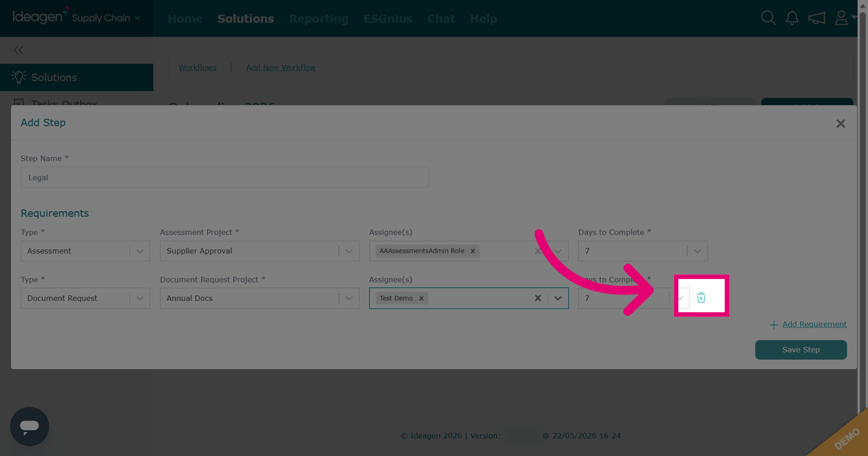Open the user profile menu

click(x=844, y=18)
